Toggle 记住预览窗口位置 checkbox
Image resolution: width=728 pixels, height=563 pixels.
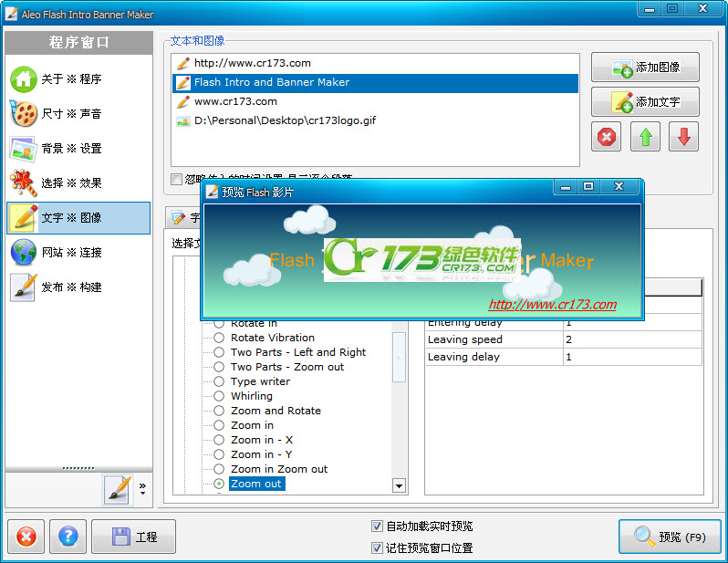tap(377, 548)
